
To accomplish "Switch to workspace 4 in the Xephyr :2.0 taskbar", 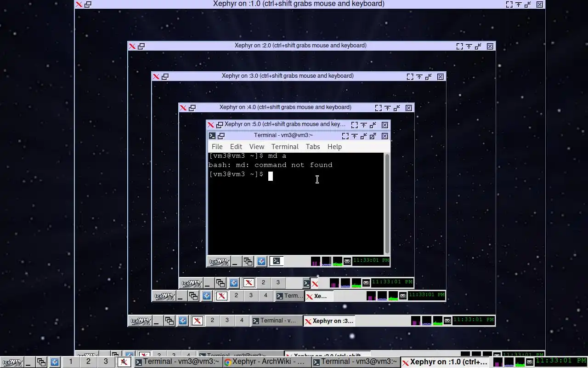I will point(242,321).
